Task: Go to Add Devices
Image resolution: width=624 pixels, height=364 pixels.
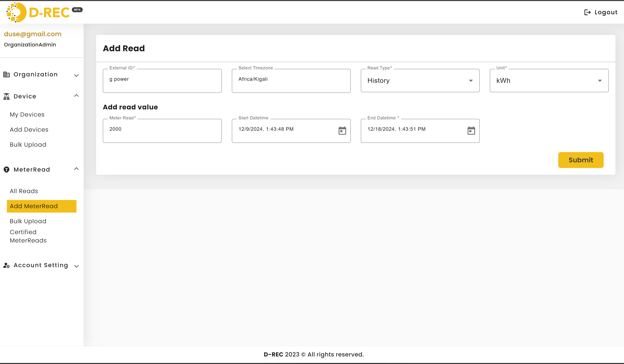Action: (29, 129)
